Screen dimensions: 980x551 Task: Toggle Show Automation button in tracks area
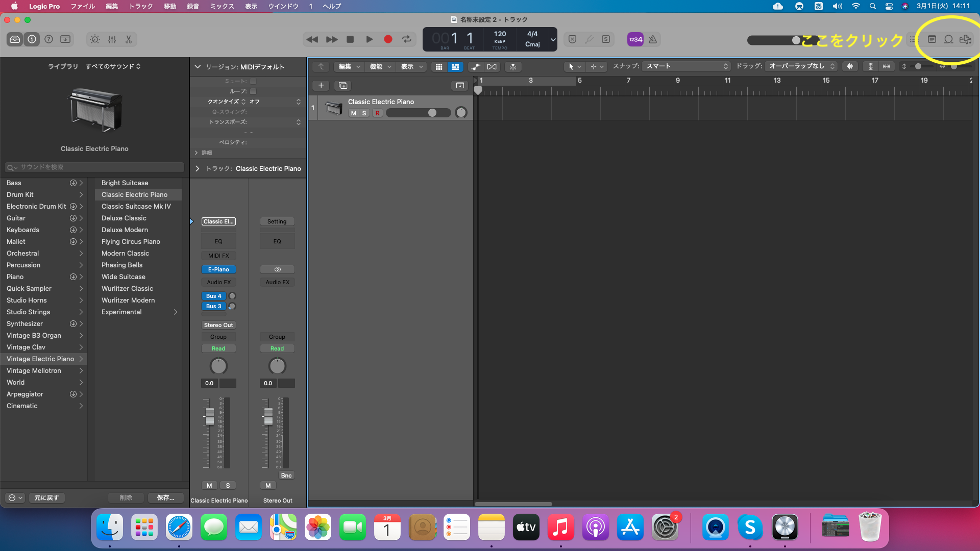(476, 67)
